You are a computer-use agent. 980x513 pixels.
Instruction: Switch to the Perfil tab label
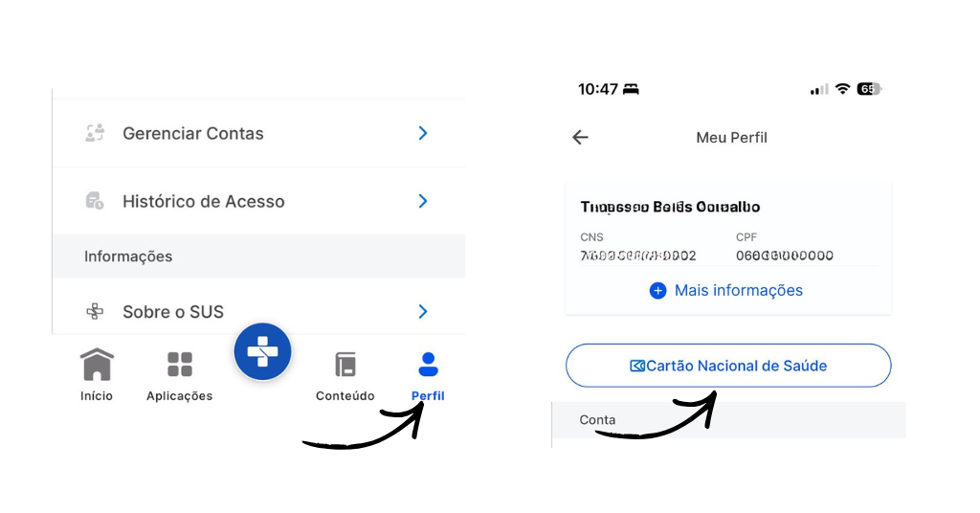click(428, 395)
